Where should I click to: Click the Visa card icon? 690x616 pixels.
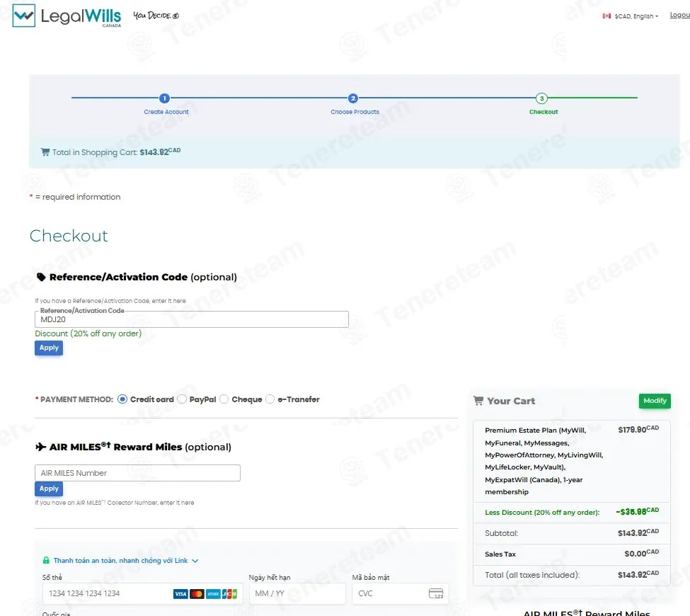point(180,594)
